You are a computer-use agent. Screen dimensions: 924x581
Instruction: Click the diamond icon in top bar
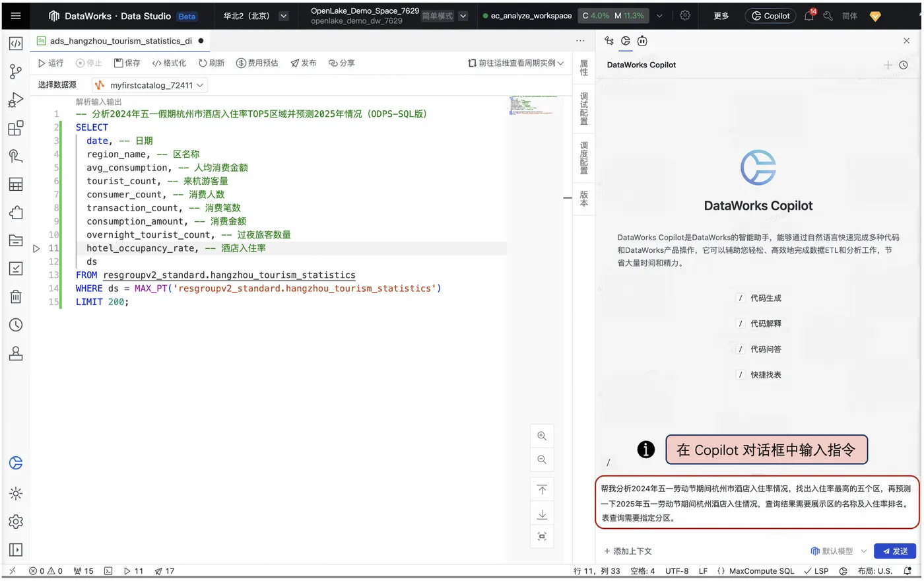[x=875, y=16]
